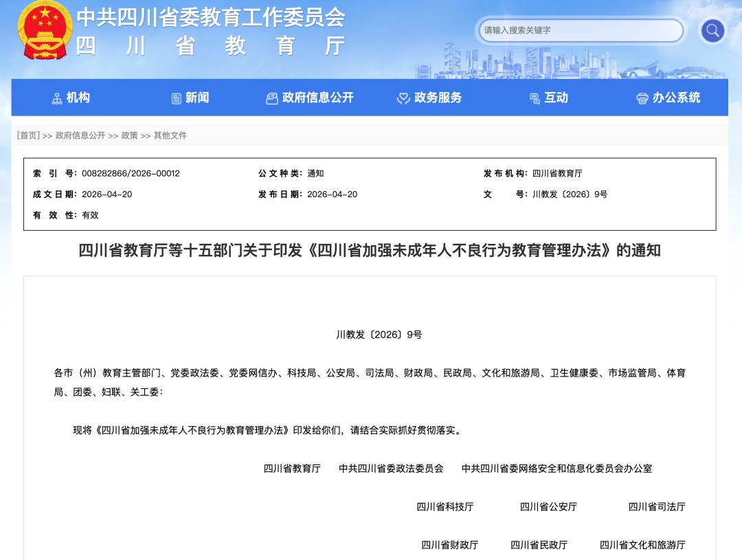Screen dimensions: 742x560
Task: Click the 新闻 news icon
Action: pos(177,98)
